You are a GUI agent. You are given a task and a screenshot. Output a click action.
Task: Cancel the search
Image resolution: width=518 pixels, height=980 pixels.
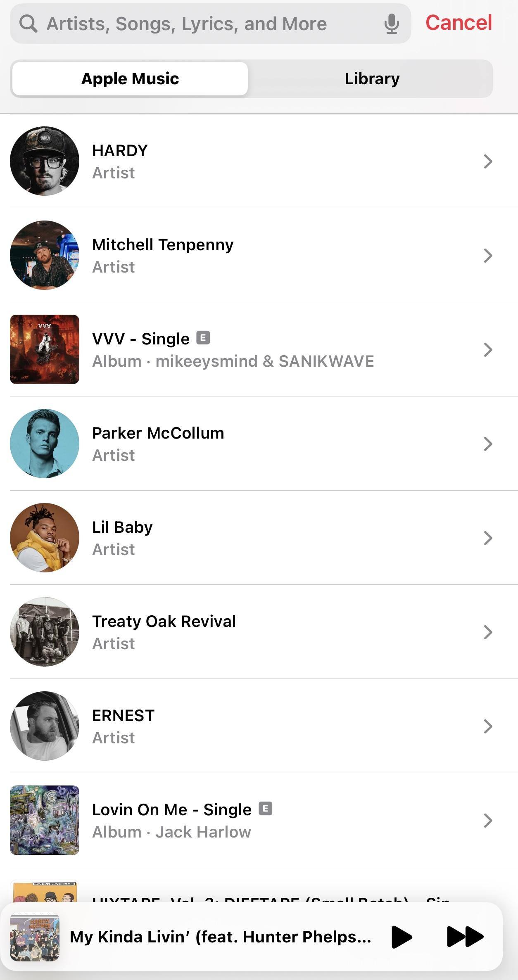pyautogui.click(x=459, y=23)
